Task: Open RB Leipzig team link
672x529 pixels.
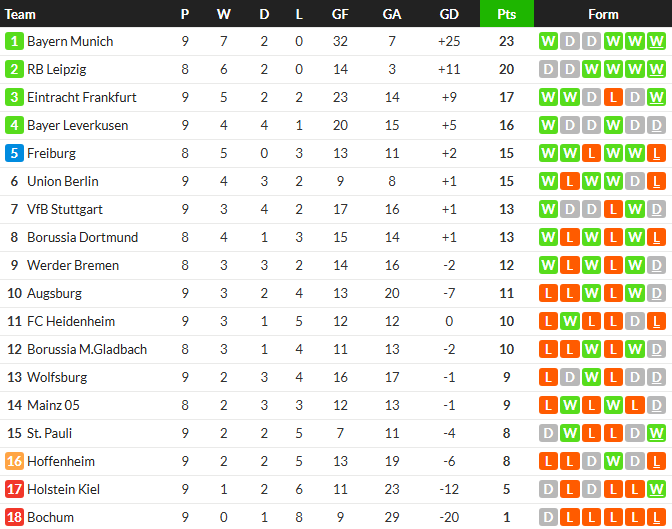Action: point(57,69)
